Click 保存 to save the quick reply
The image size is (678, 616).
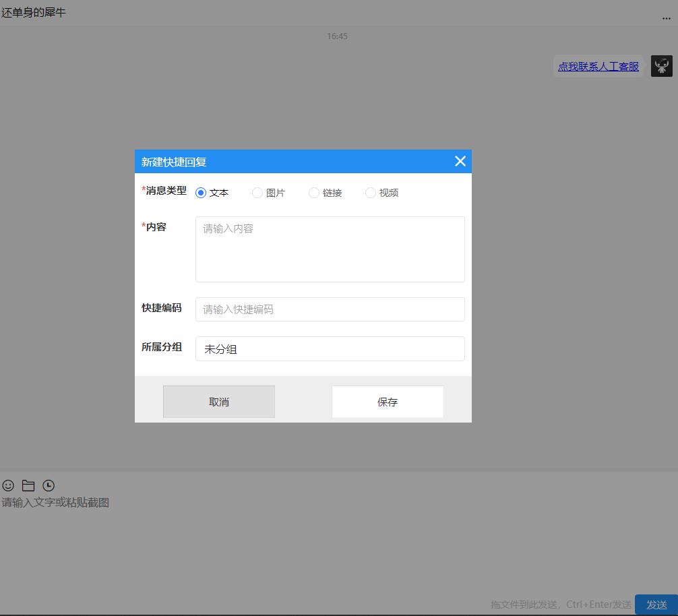[388, 401]
